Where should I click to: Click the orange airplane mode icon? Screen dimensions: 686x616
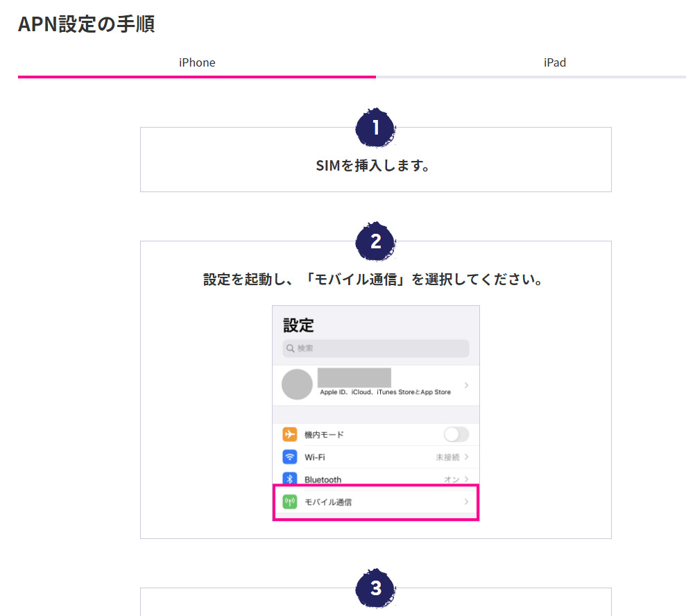[290, 434]
